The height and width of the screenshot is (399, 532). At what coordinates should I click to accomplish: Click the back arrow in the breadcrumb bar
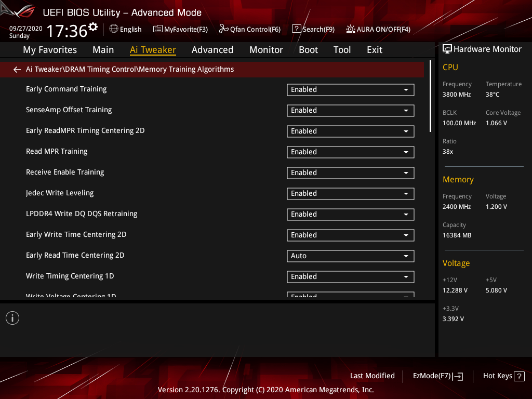[17, 70]
